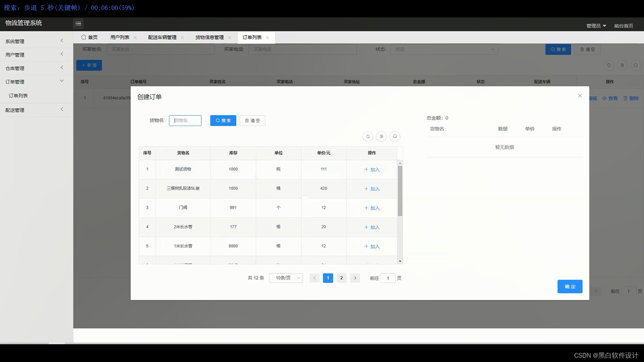
Task: Click the sidebar collapse hamburger icon
Action: click(78, 23)
